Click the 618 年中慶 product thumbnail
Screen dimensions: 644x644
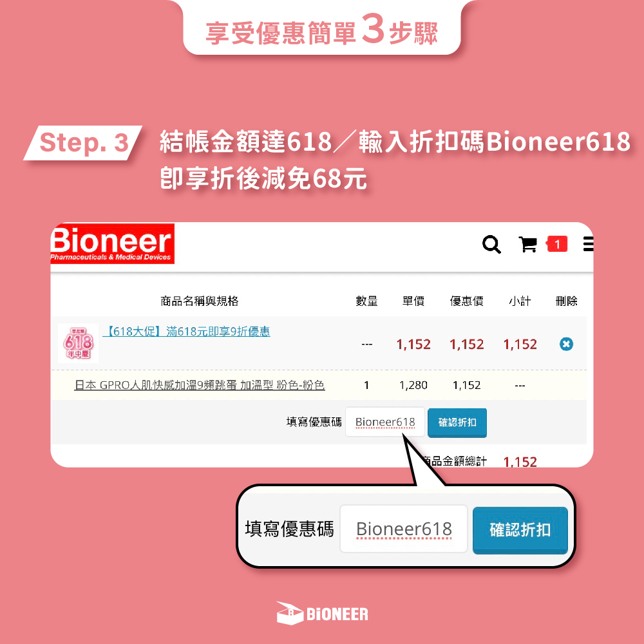coord(78,343)
